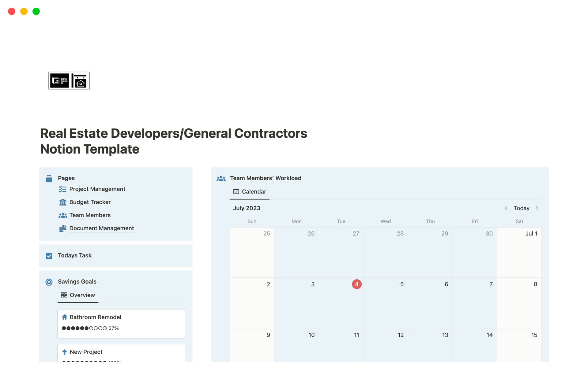Open the Budget Tracker page link
The image size is (588, 368).
(90, 202)
